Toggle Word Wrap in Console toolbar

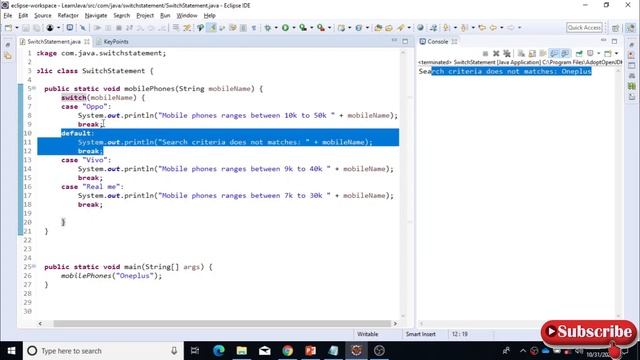tap(543, 53)
